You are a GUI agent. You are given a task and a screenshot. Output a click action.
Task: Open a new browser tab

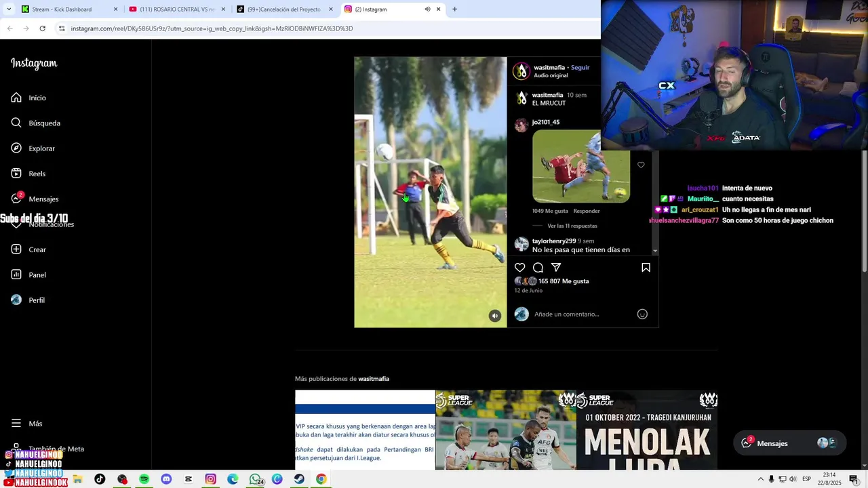pyautogui.click(x=454, y=9)
